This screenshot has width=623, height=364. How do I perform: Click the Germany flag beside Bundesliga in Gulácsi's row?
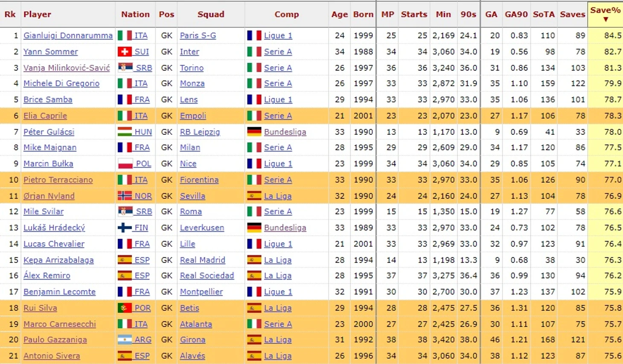(x=254, y=132)
